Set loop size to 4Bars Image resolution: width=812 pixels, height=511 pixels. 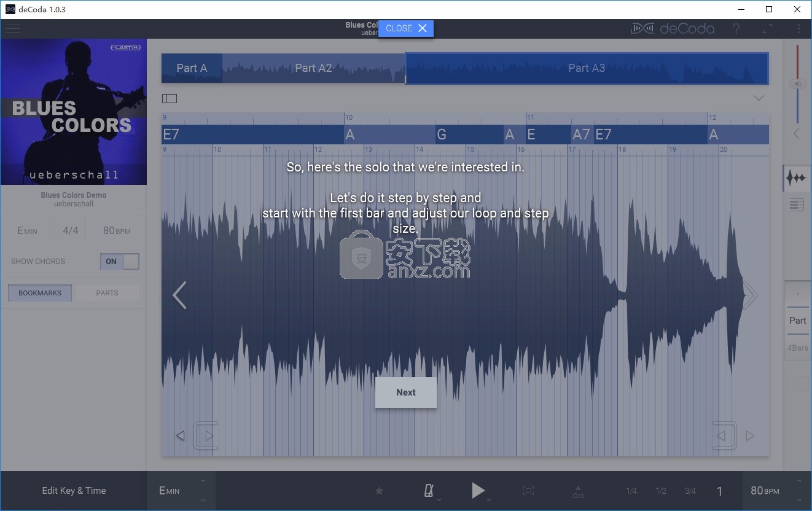click(798, 348)
